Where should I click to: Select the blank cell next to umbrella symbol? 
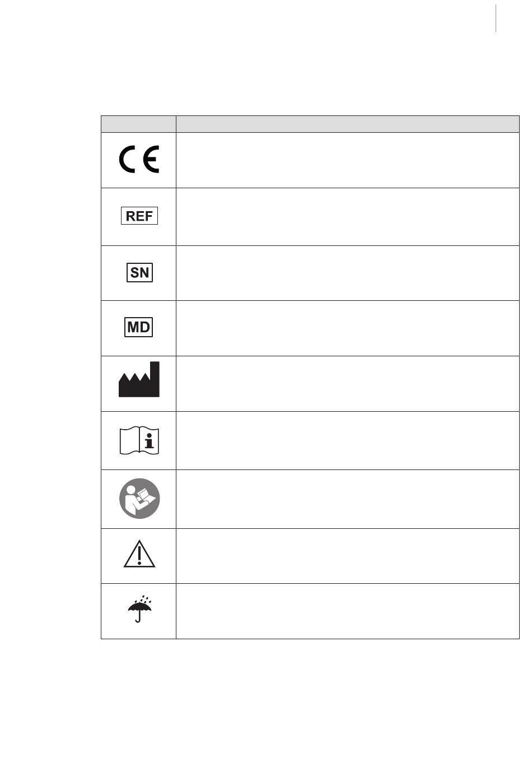click(348, 611)
